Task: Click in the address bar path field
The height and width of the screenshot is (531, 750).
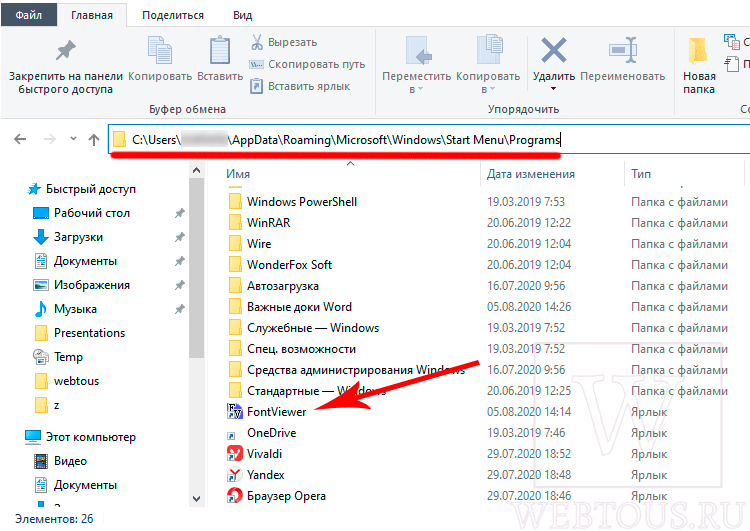Action: 429,140
